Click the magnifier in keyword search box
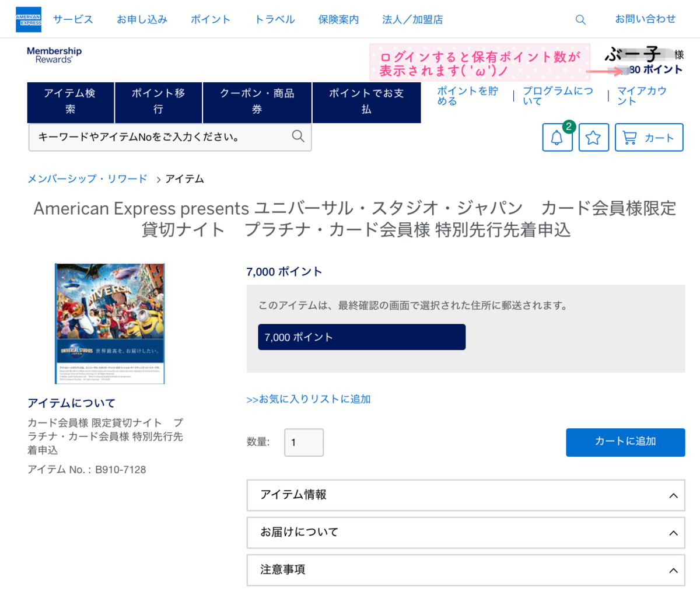Image resolution: width=700 pixels, height=598 pixels. click(298, 137)
